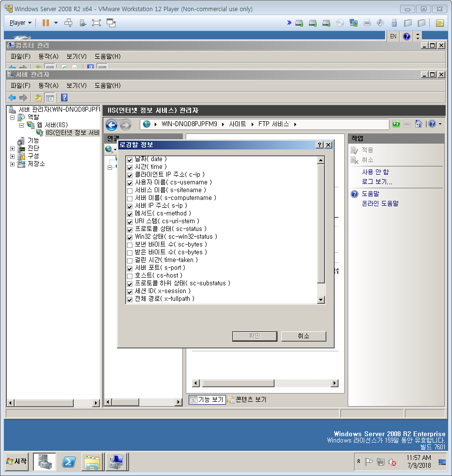Open 보기(V) menu in 서버 관리자
This screenshot has height=476, width=452.
tap(77, 85)
